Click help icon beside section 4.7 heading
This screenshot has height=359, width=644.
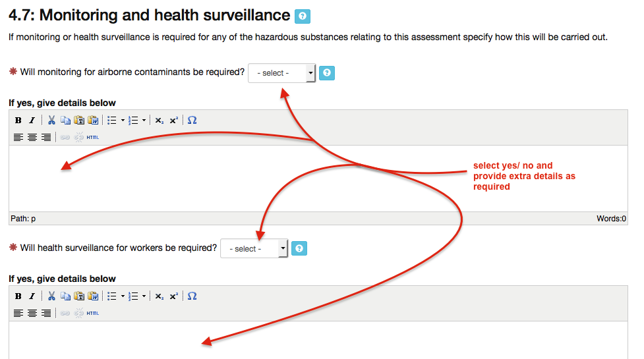[x=303, y=16]
